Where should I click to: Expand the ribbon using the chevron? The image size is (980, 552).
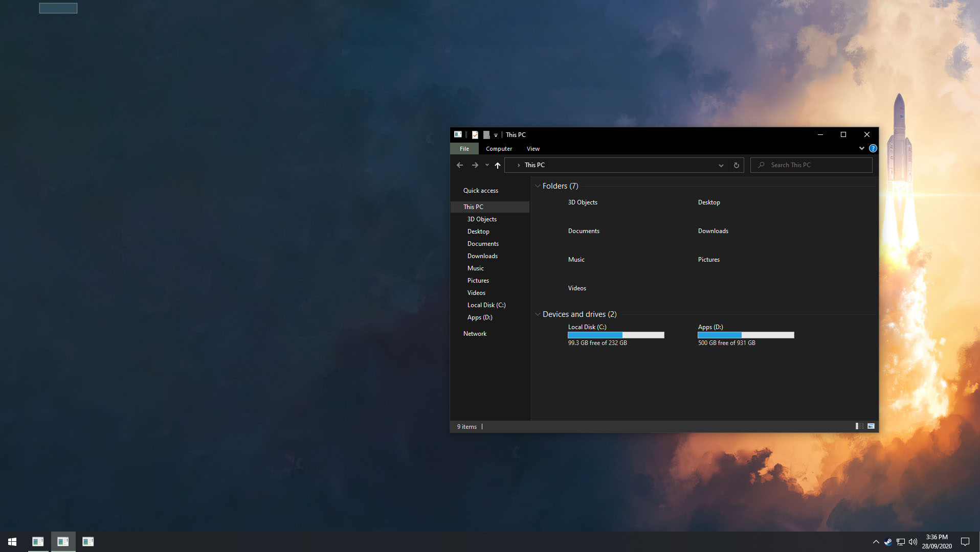(x=862, y=148)
